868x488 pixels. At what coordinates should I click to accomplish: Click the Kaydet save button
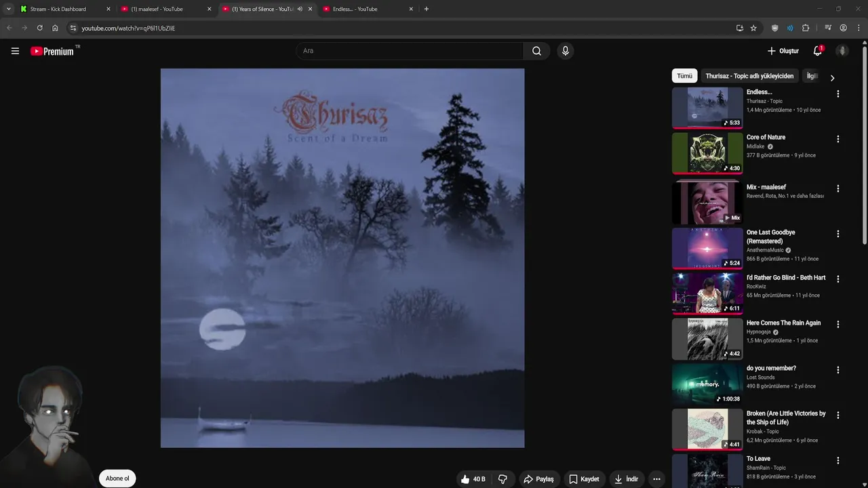(x=584, y=479)
